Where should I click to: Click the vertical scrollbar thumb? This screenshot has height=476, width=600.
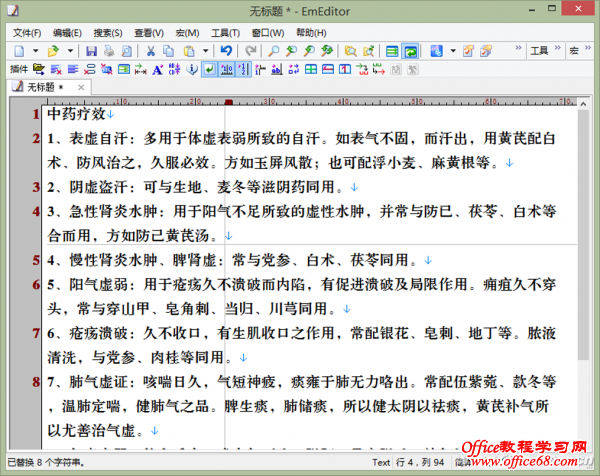pyautogui.click(x=583, y=235)
